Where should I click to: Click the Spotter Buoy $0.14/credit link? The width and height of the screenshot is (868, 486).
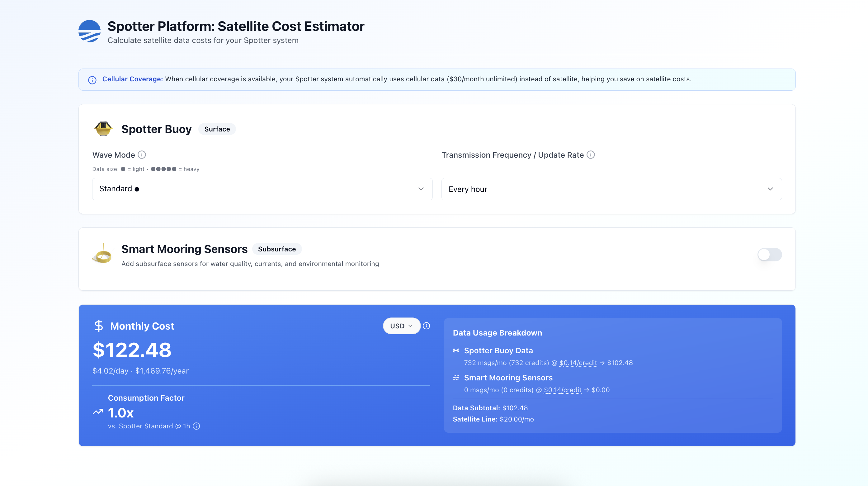(578, 363)
